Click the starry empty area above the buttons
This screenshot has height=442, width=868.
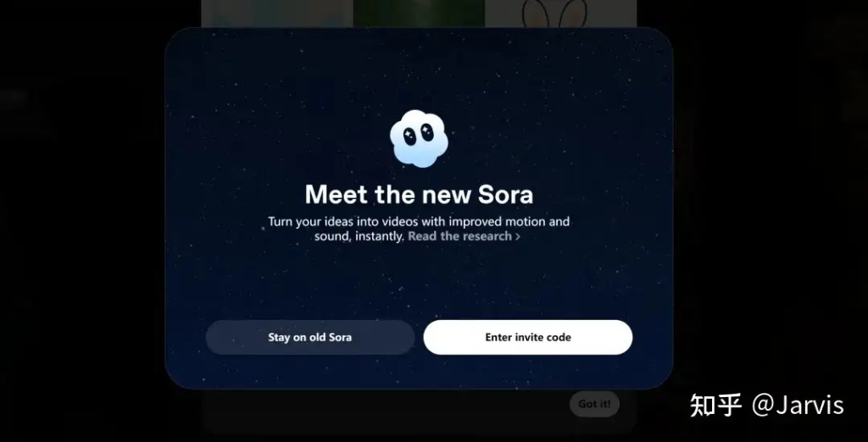[419, 282]
